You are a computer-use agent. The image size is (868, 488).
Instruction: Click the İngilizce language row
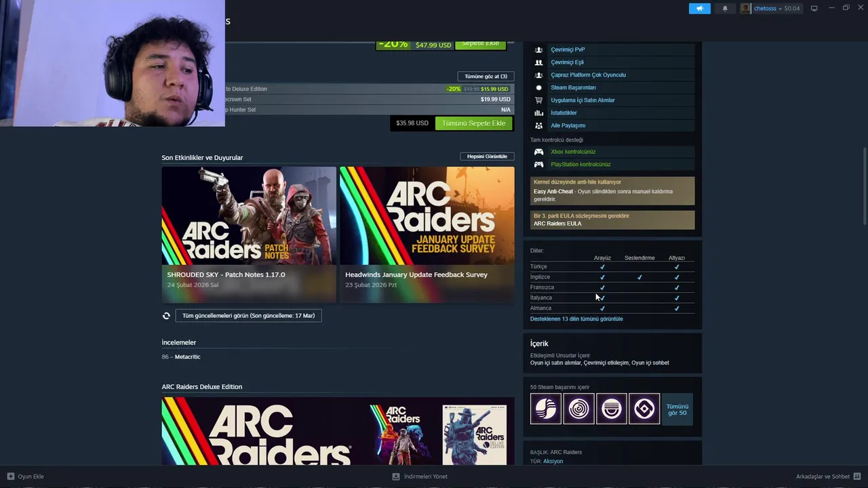point(612,277)
